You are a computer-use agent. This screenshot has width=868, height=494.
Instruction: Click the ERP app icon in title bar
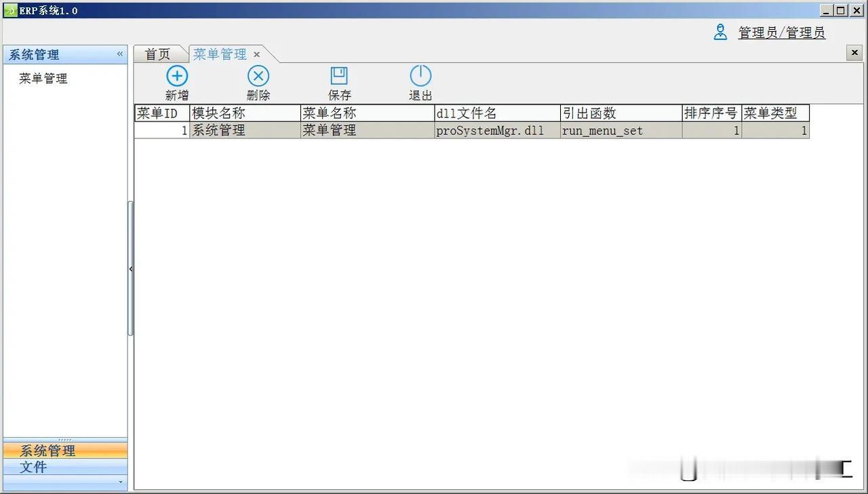coord(10,10)
